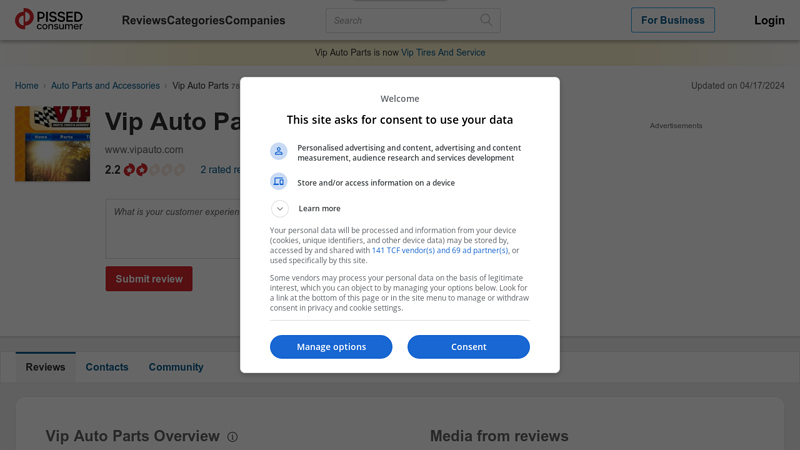Screen dimensions: 800x450
Task: Click the Vip Auto Parts company thumbnail
Action: click(53, 144)
